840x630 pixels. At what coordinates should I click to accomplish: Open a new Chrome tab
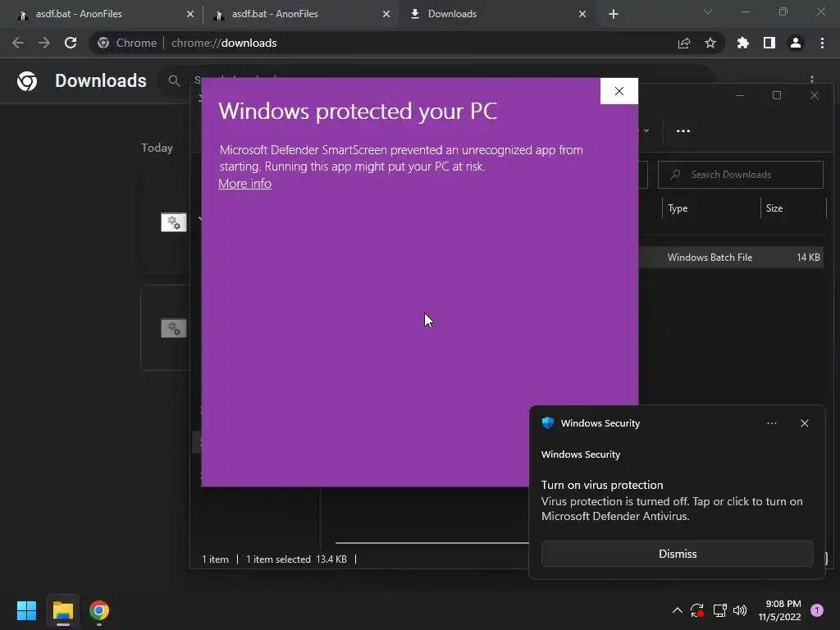coord(614,14)
